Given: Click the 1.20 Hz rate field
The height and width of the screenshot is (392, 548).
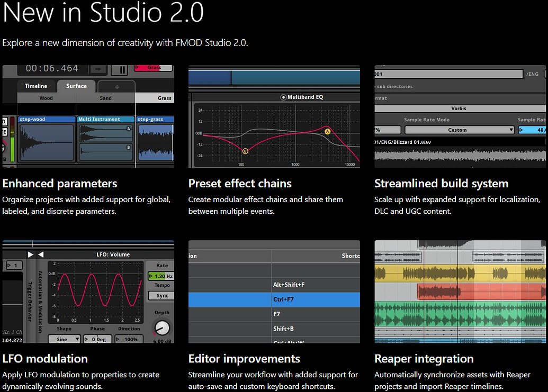Looking at the screenshot, I should click(x=161, y=276).
